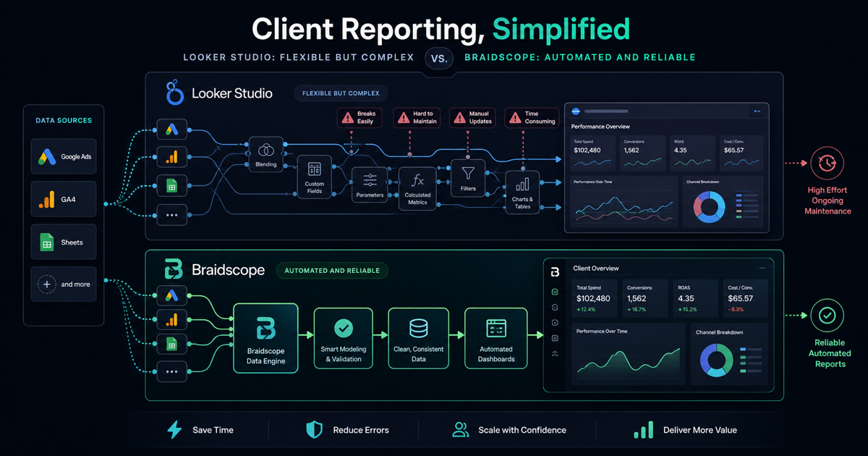Viewport: 868px width, 456px height.
Task: Click the round blue avatar in Performance Overview
Action: pos(576,111)
